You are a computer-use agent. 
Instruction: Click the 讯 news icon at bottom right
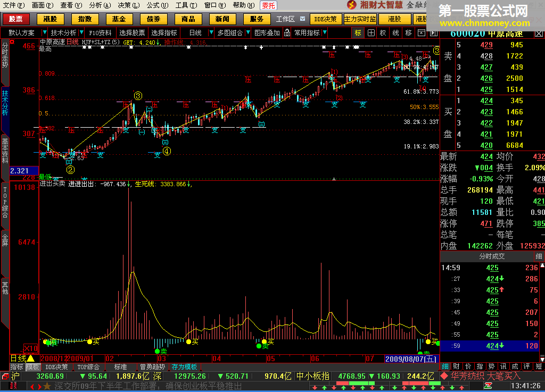click(x=503, y=366)
